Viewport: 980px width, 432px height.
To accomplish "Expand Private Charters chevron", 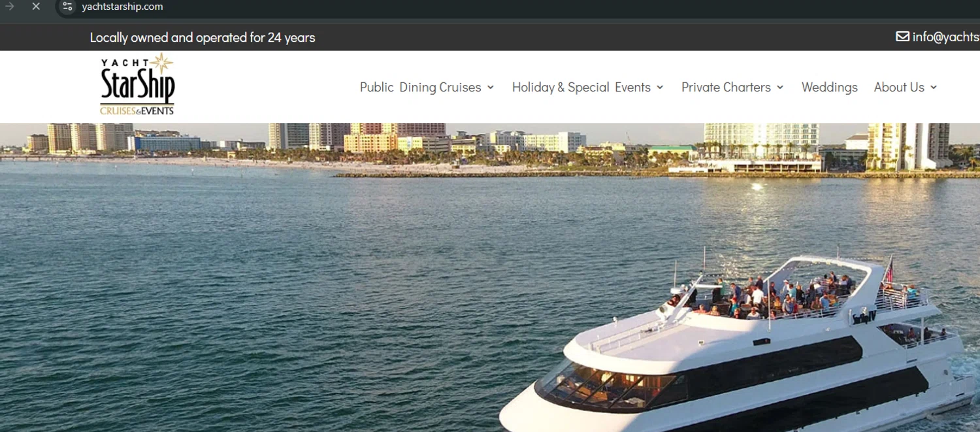I will click(x=780, y=88).
